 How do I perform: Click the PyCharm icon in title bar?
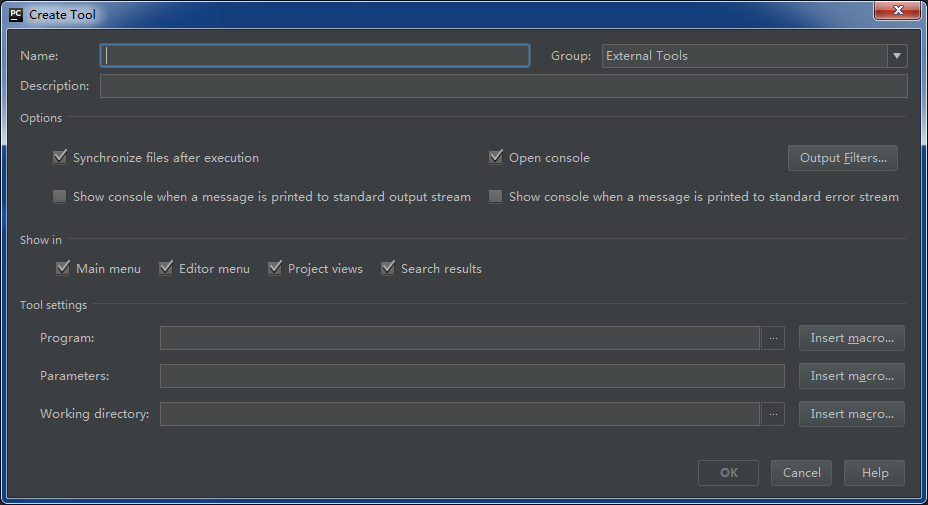click(x=16, y=14)
